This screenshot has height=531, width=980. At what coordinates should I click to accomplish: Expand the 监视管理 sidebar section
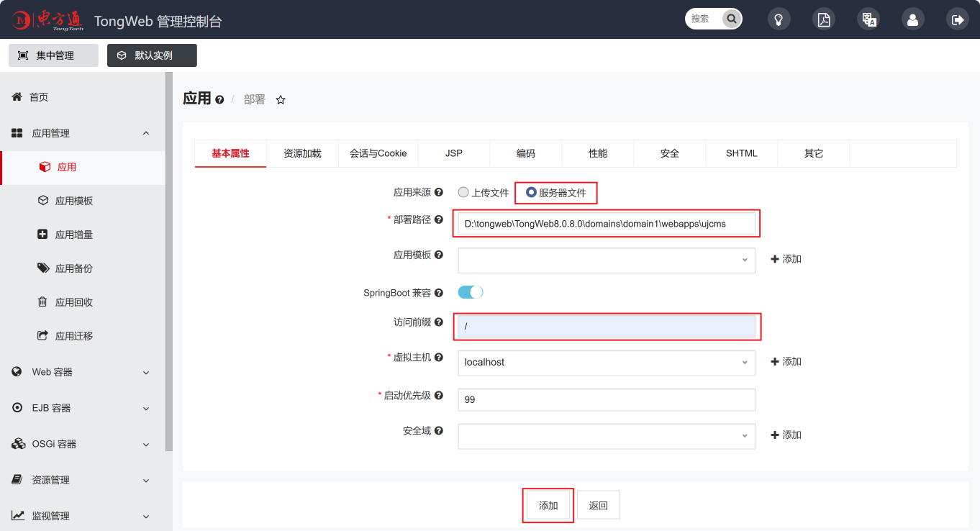pyautogui.click(x=146, y=517)
